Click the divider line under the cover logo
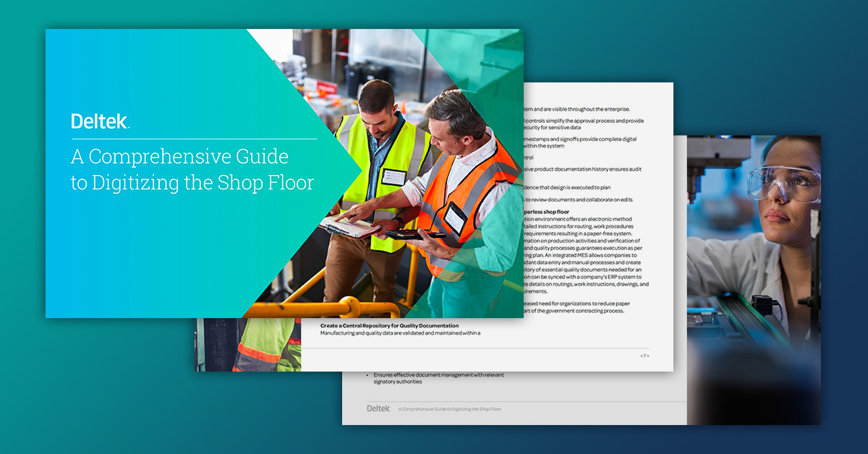 (193, 139)
